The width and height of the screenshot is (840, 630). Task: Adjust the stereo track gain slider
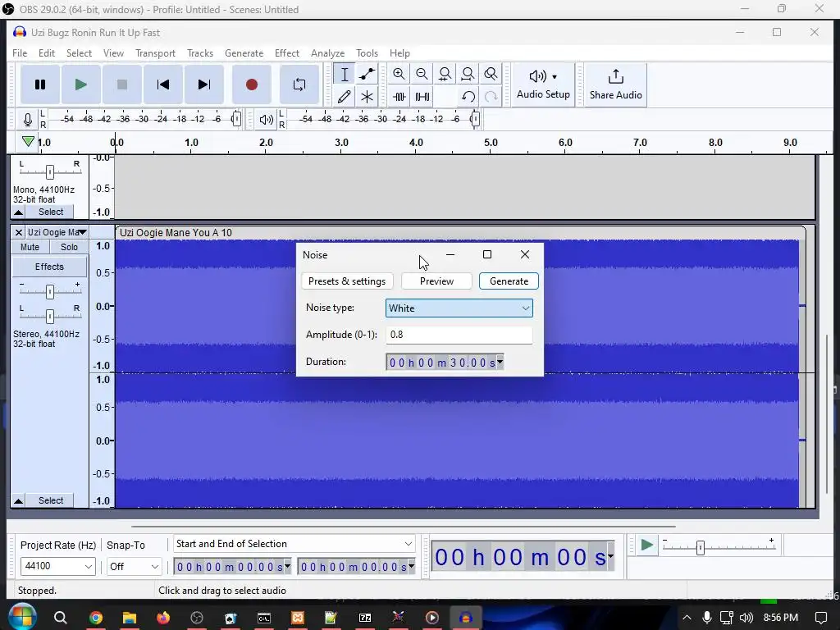click(x=50, y=291)
